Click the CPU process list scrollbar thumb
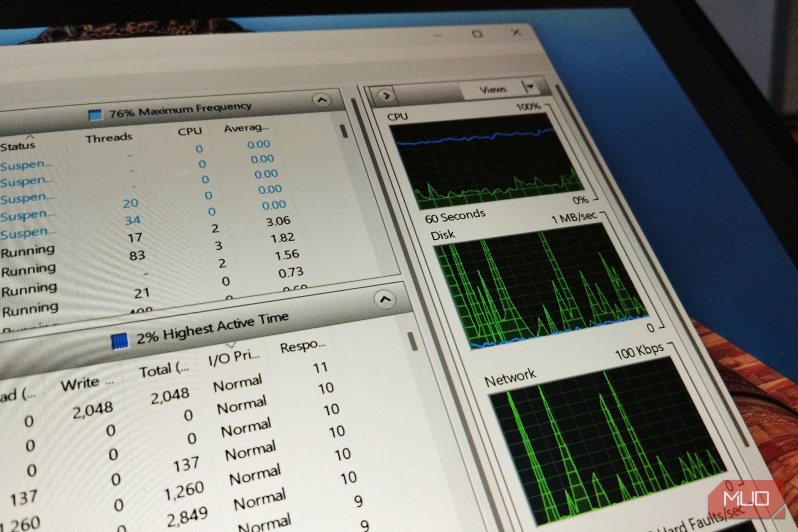This screenshot has width=798, height=532. 344,131
